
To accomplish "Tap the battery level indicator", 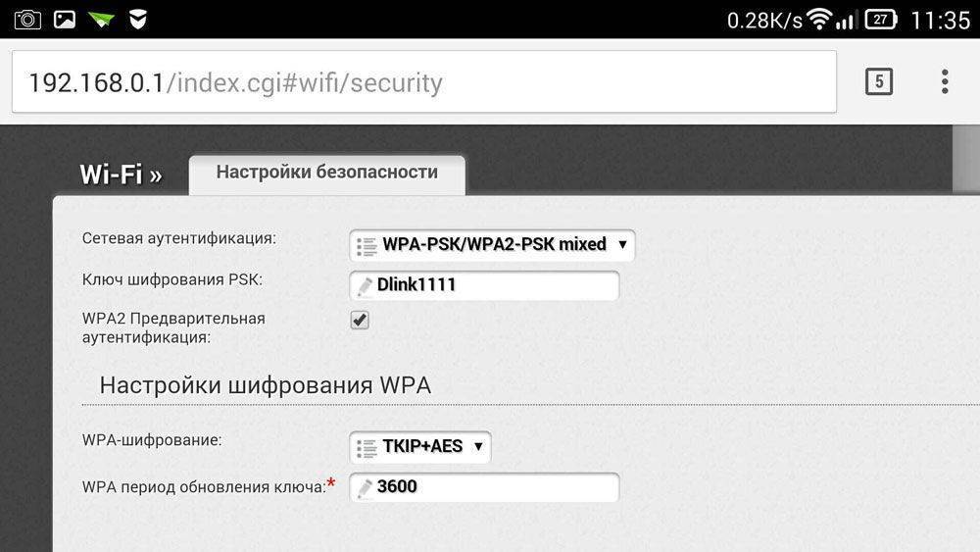I will (881, 19).
